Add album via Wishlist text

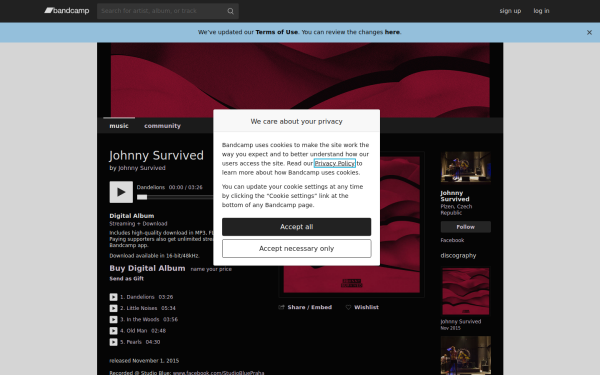(366, 307)
